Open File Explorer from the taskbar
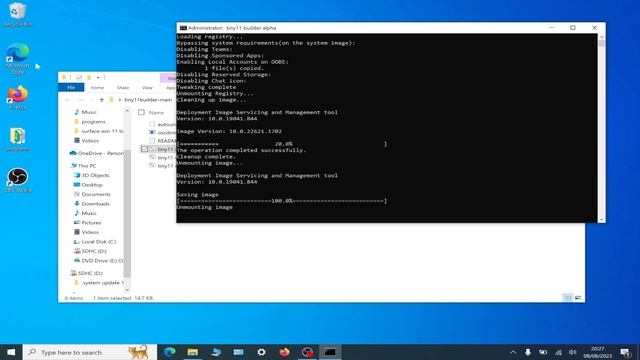The width and height of the screenshot is (640, 360). tap(193, 352)
